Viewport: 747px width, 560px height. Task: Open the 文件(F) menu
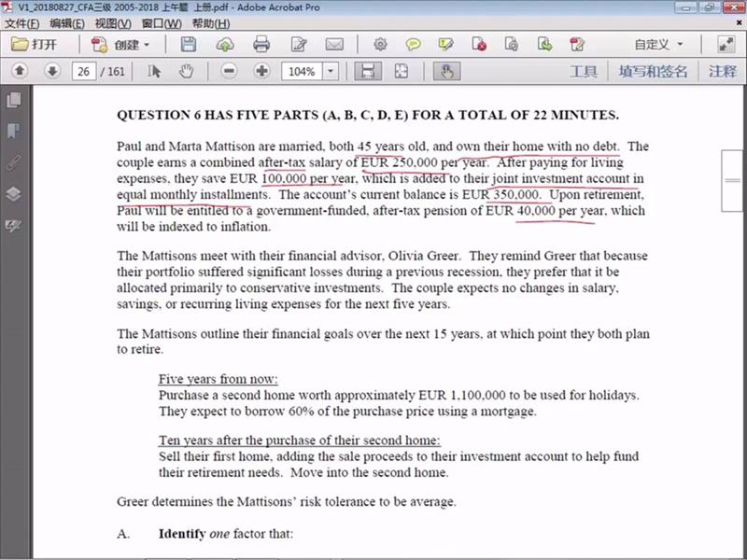point(21,24)
